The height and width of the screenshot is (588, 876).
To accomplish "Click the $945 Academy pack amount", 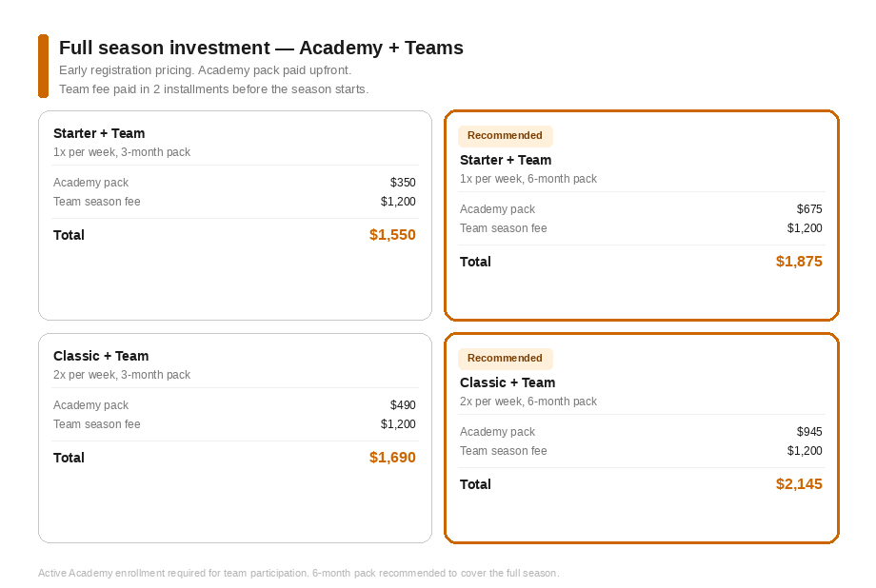I will pyautogui.click(x=809, y=432).
